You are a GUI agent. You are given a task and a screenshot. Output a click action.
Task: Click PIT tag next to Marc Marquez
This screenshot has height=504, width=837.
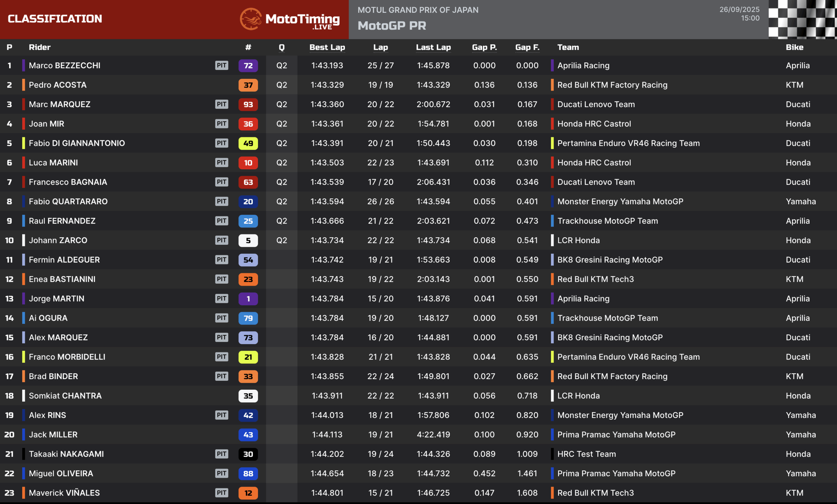pyautogui.click(x=221, y=104)
